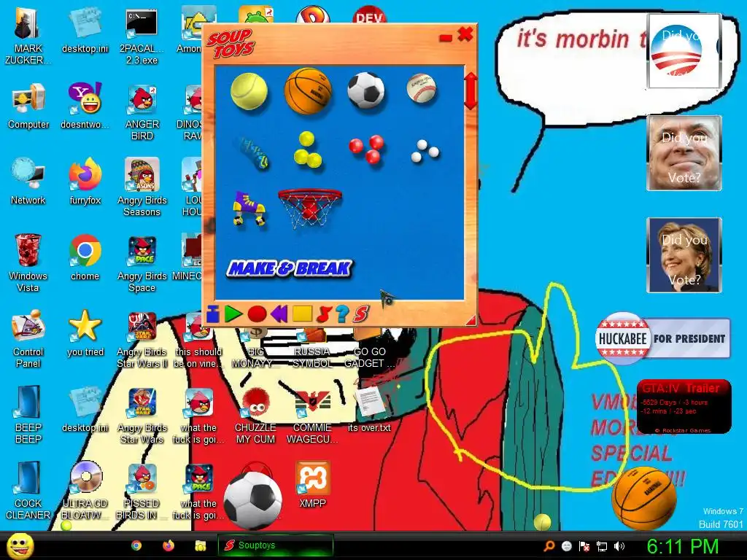Image resolution: width=747 pixels, height=560 pixels.
Task: Launch Angry Birds Space
Action: pos(142,262)
